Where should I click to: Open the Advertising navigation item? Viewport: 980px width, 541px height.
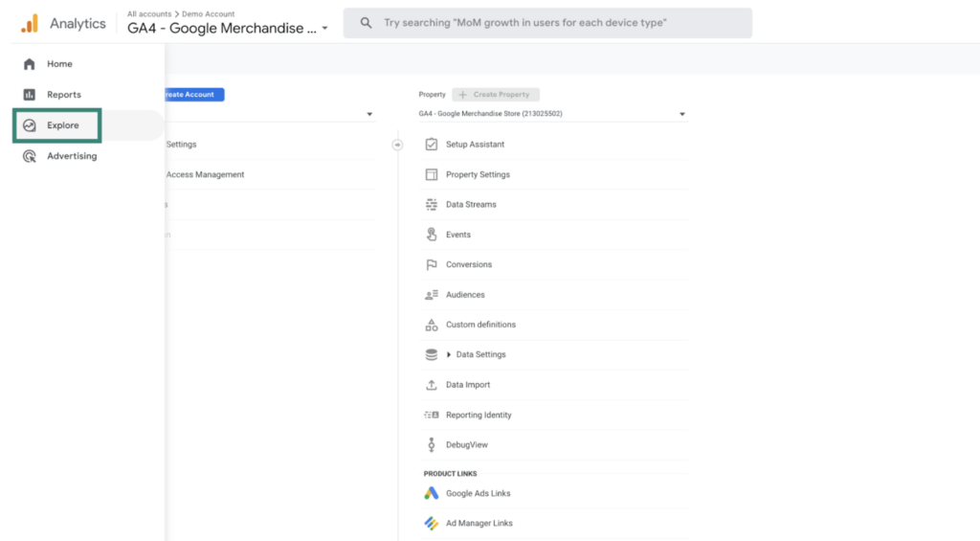tap(72, 156)
